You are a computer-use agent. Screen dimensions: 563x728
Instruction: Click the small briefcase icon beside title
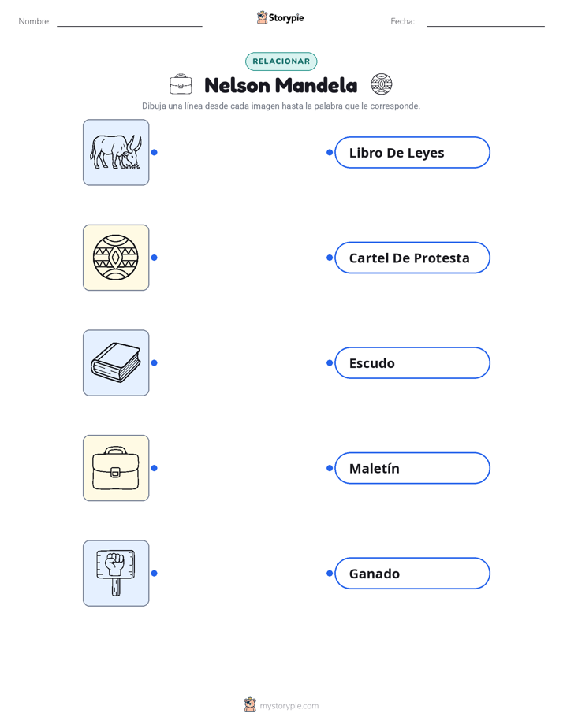[x=181, y=84]
